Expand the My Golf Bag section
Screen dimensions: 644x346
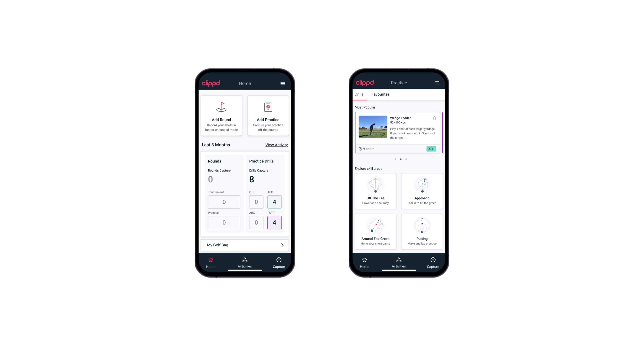pyautogui.click(x=282, y=245)
